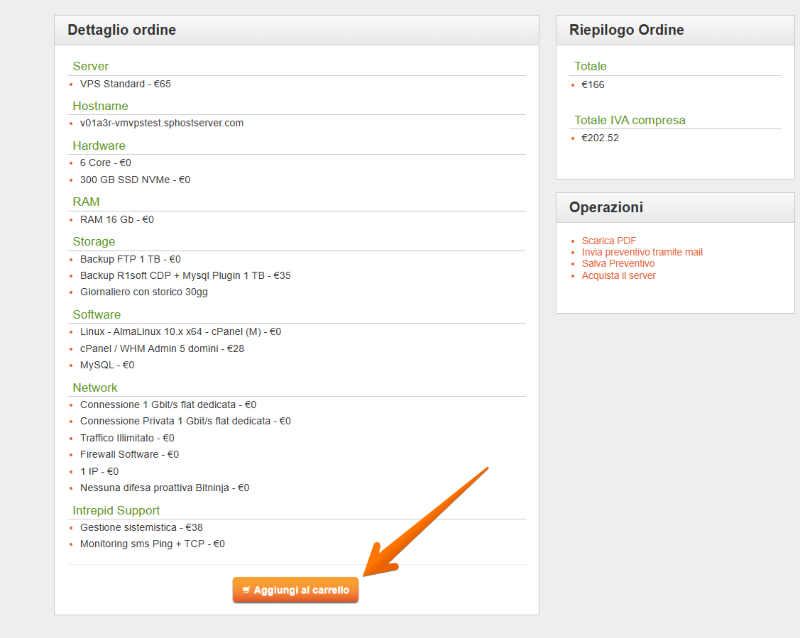The height and width of the screenshot is (638, 800).
Task: Click the cart icon on the orange button
Action: (246, 591)
